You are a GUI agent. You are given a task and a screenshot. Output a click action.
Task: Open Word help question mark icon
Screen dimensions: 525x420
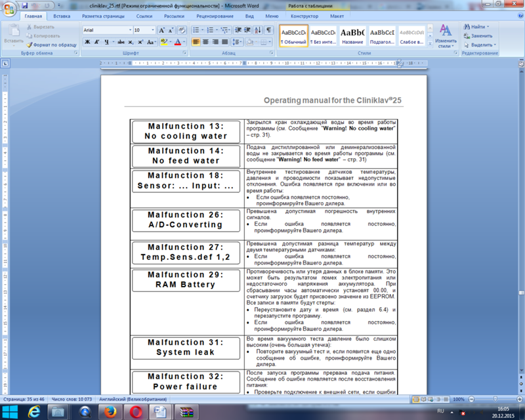click(x=520, y=16)
